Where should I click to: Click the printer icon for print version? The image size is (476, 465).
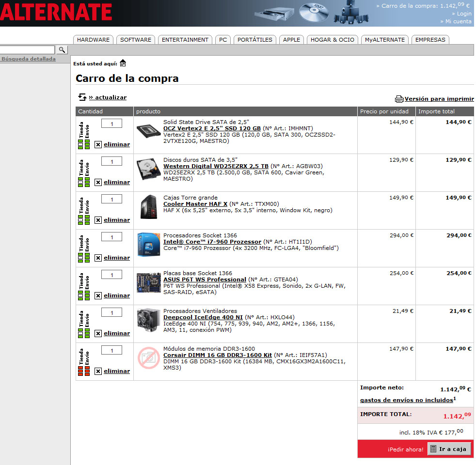[x=399, y=99]
